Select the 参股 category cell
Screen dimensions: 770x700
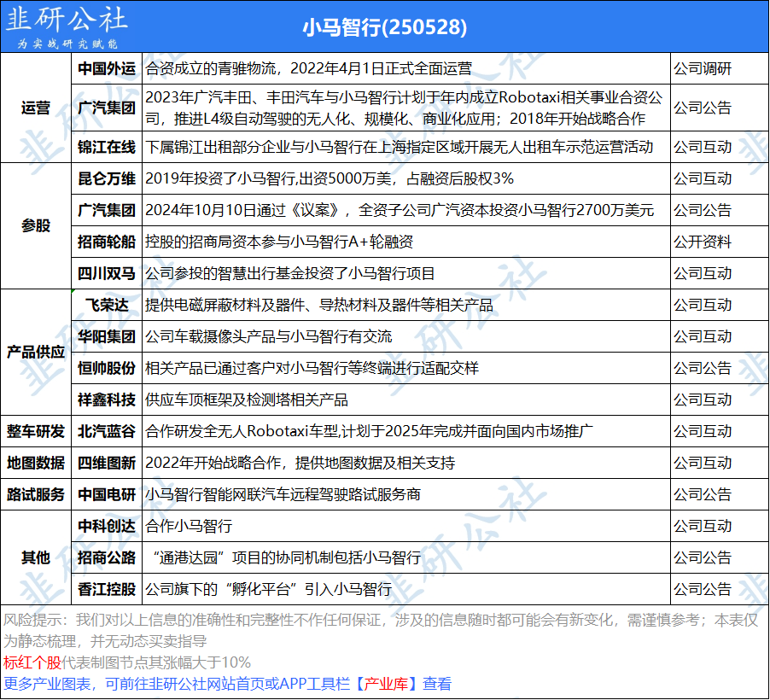pos(36,226)
